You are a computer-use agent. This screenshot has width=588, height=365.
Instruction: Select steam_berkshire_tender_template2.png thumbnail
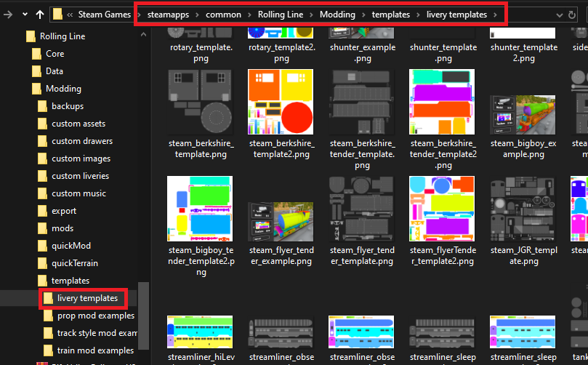442,102
